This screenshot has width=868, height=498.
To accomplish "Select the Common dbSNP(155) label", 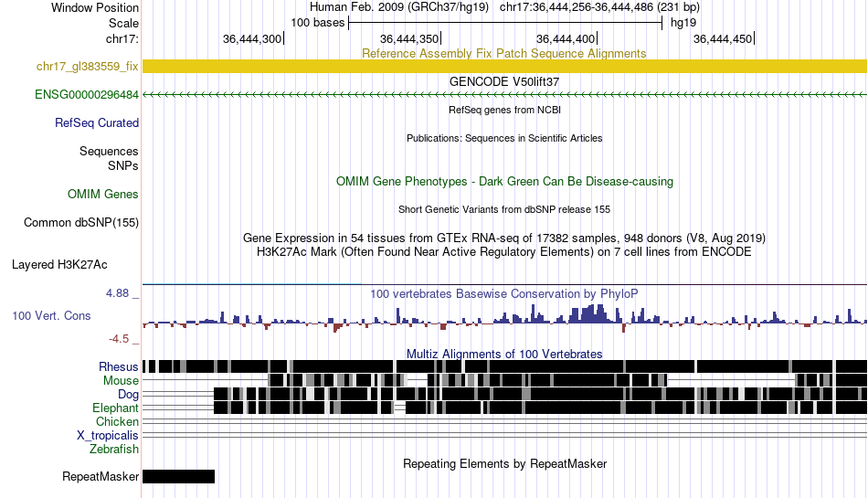I will 80,222.
